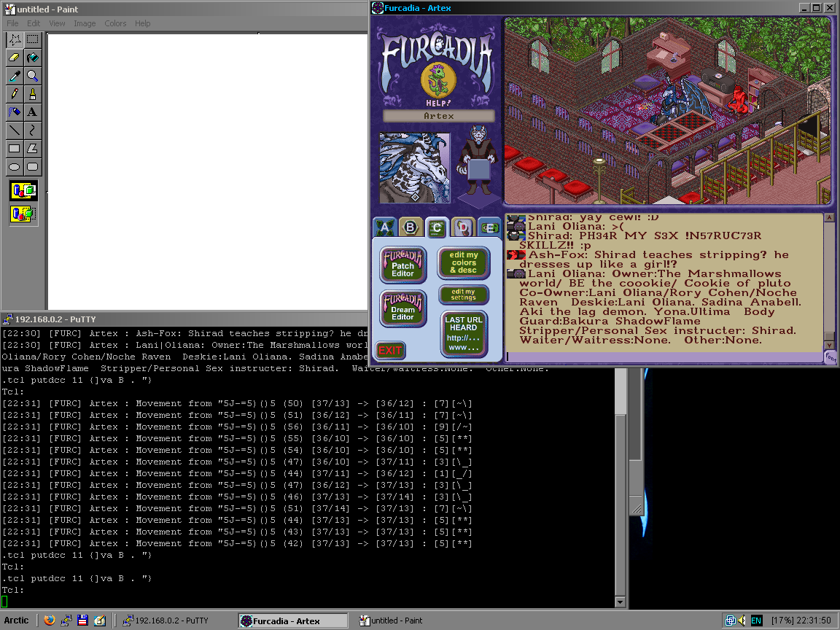
Task: Enable transparent selection option in Paint toolbox
Action: coord(23,214)
